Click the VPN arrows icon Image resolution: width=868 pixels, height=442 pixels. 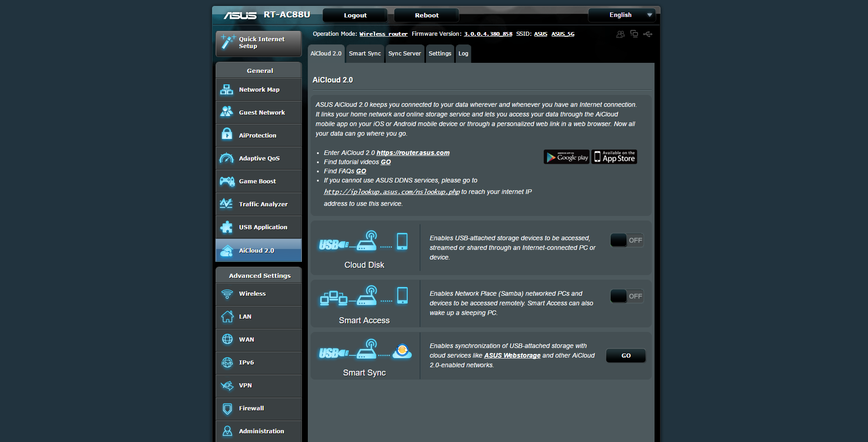pos(227,386)
